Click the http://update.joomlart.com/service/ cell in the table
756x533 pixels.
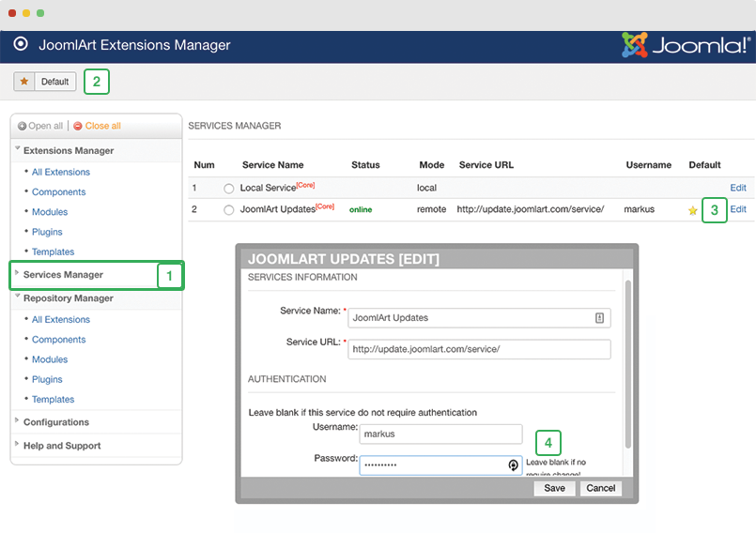pos(531,209)
